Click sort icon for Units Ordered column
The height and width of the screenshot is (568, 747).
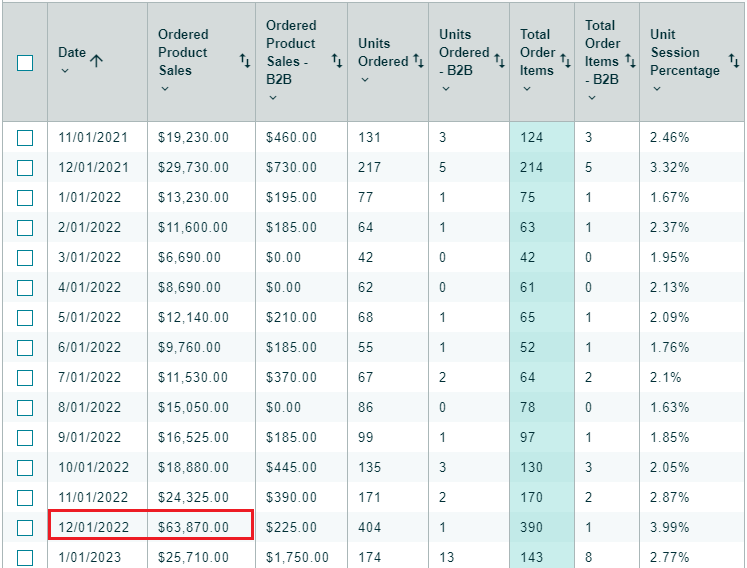[418, 62]
